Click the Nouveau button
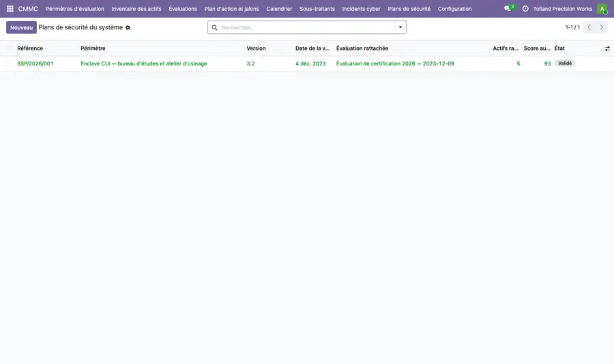 click(22, 27)
